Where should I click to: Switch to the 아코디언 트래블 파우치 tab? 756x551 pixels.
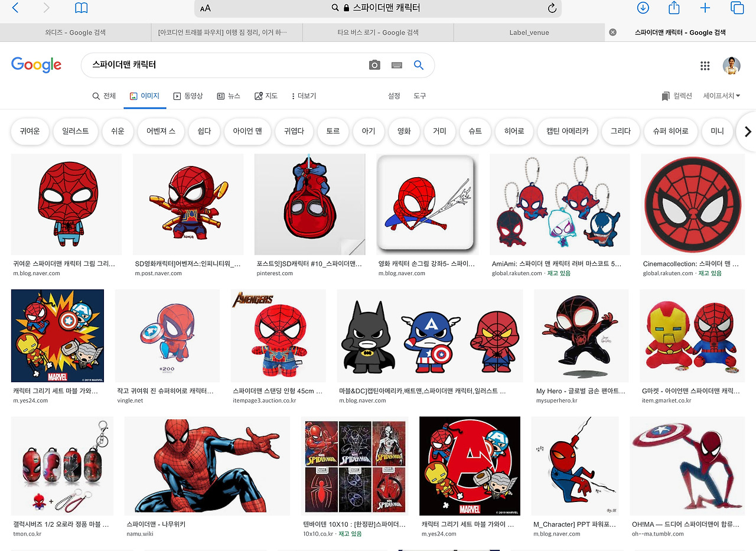(227, 32)
